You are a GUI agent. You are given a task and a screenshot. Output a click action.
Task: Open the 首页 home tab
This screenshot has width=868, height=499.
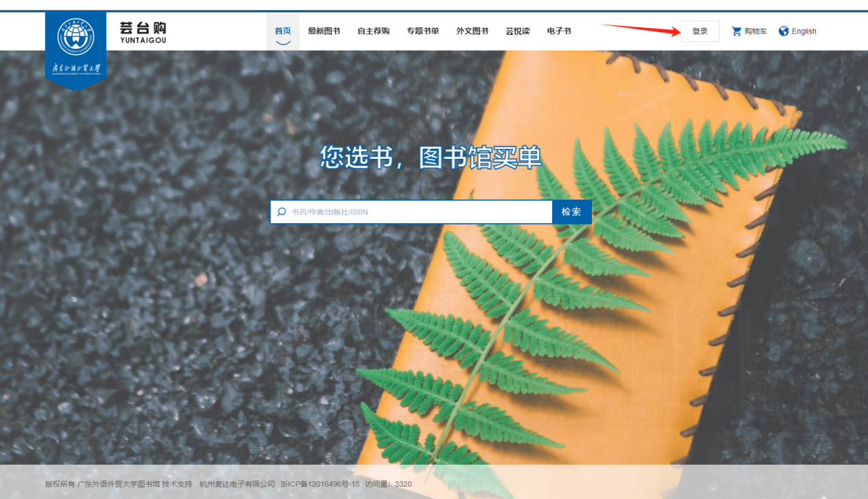tap(283, 31)
